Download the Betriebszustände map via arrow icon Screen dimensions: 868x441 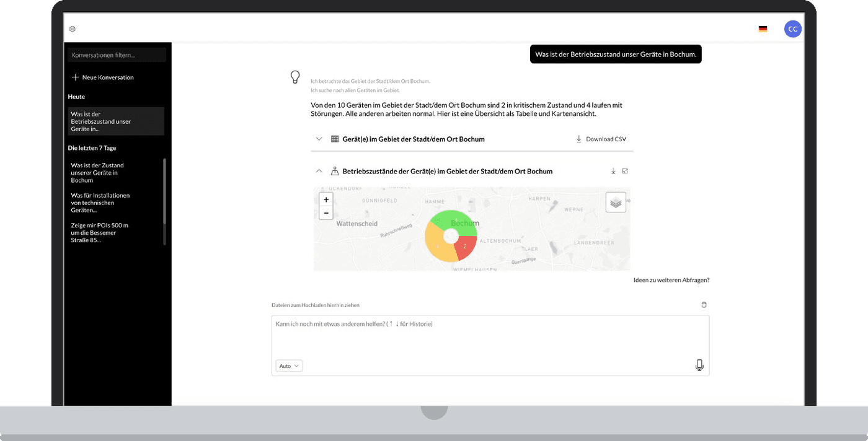tap(613, 171)
